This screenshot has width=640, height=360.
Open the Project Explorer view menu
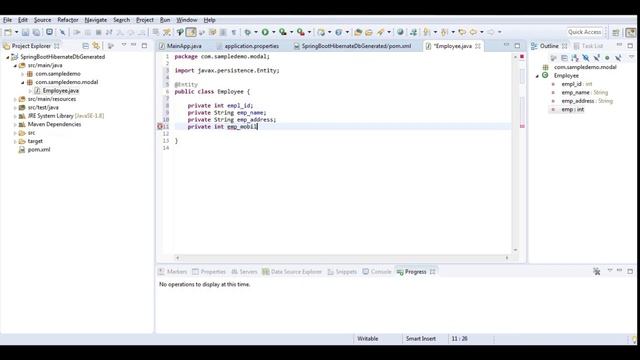coord(124,45)
